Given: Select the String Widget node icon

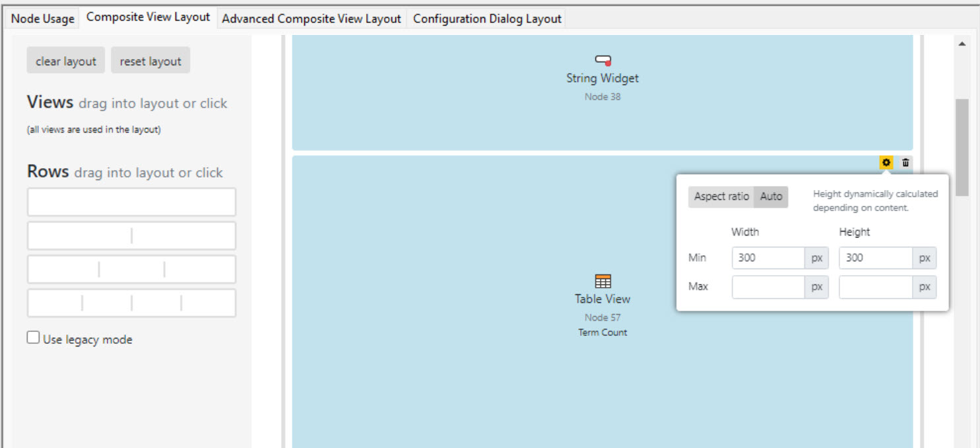Looking at the screenshot, I should point(603,61).
